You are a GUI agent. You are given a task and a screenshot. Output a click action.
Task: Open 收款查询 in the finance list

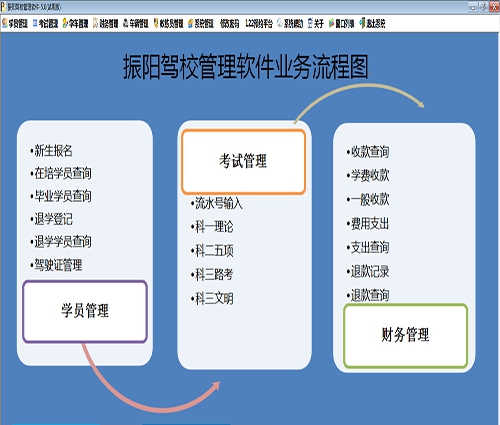tap(370, 152)
